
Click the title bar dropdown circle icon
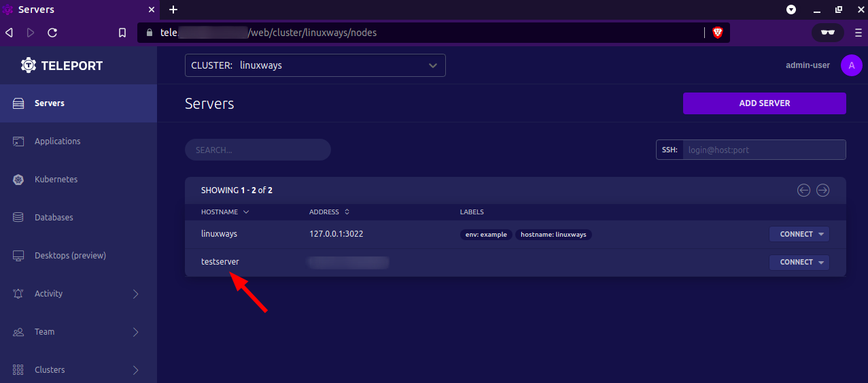pyautogui.click(x=791, y=10)
